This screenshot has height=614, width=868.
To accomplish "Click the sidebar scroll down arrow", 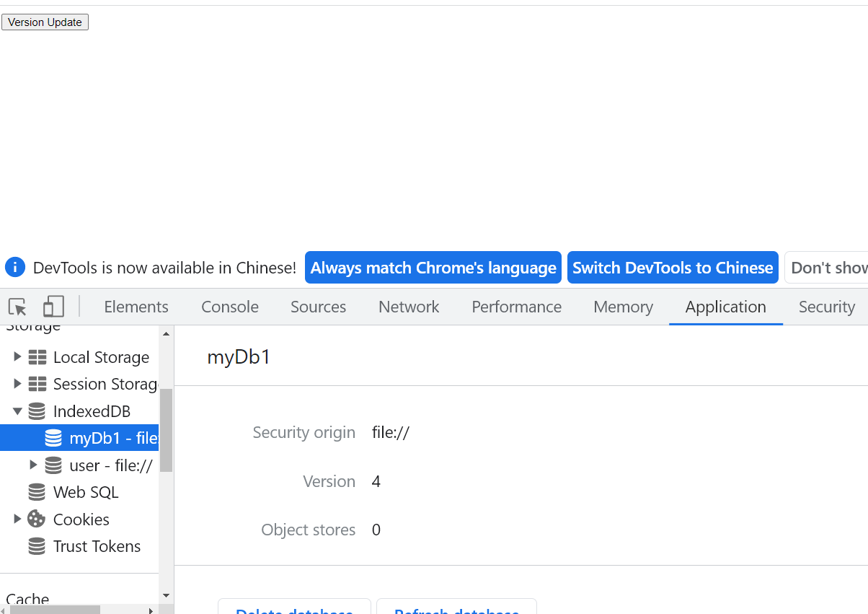I will point(167,596).
